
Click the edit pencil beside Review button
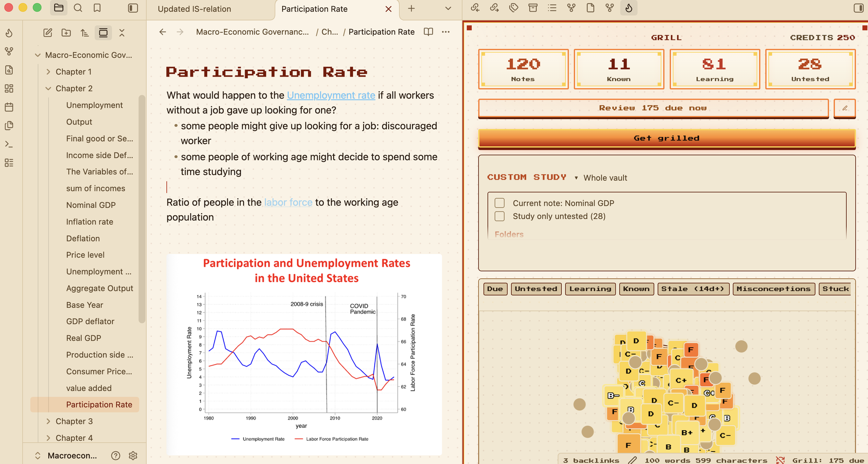click(x=845, y=108)
